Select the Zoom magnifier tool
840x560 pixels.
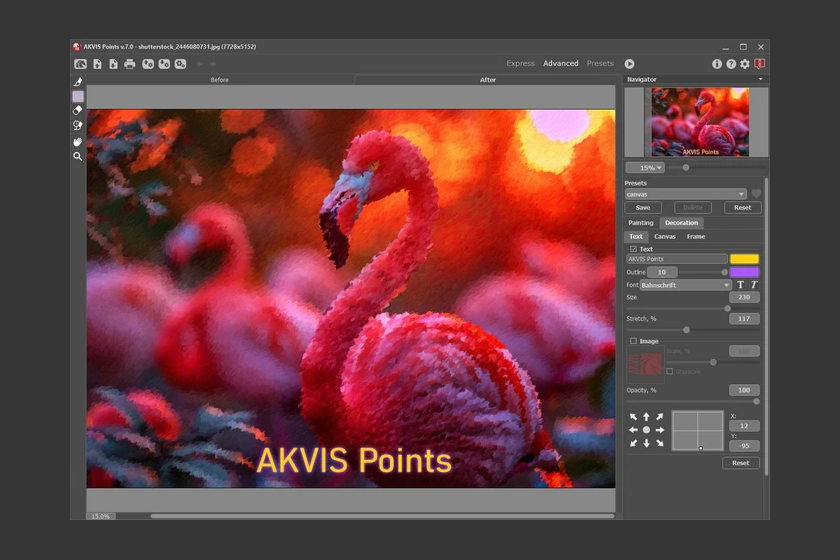pos(78,156)
